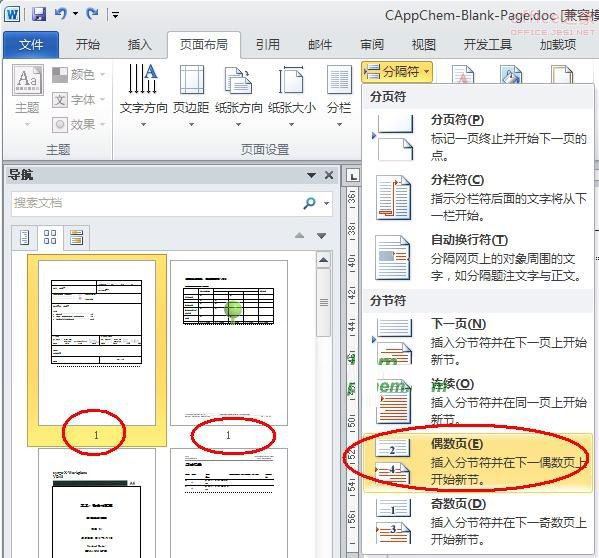Open the search options dropdown arrow
Viewport: 599px width, 558px height.
pyautogui.click(x=326, y=203)
